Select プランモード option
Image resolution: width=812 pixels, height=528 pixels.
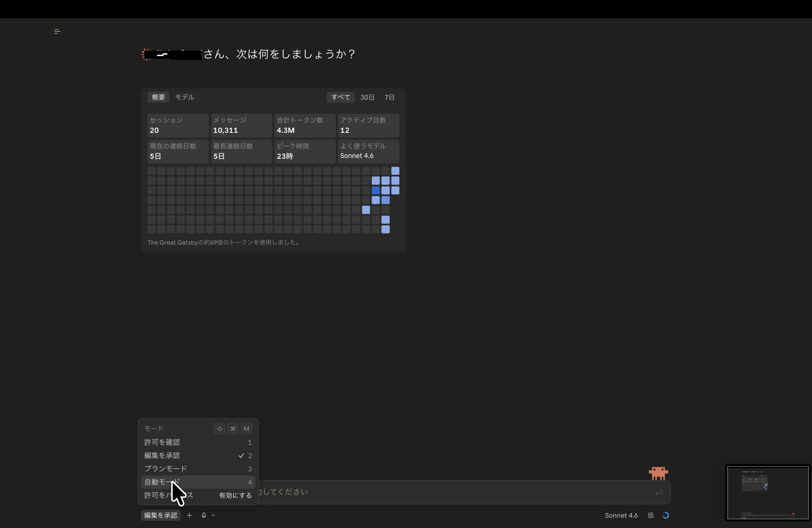198,469
